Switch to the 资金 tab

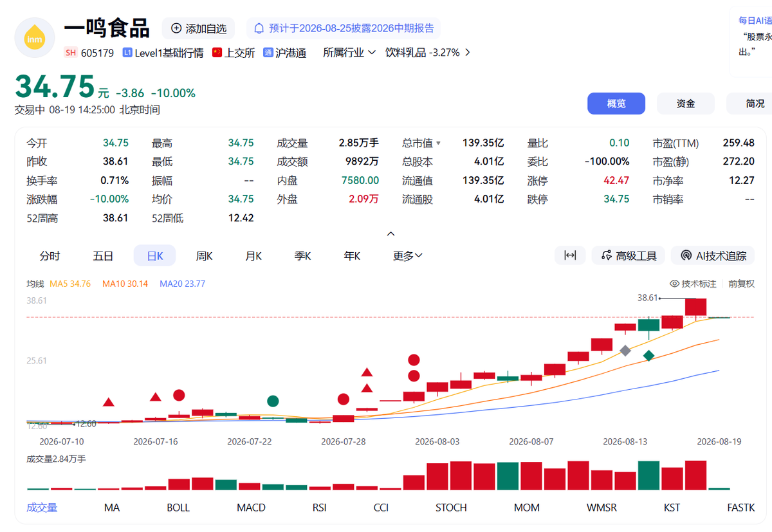click(686, 104)
